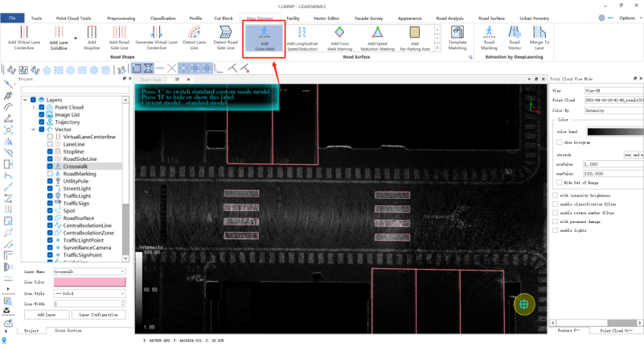Switch to the Cross Section panel tab
The height and width of the screenshot is (347, 644).
click(68, 331)
